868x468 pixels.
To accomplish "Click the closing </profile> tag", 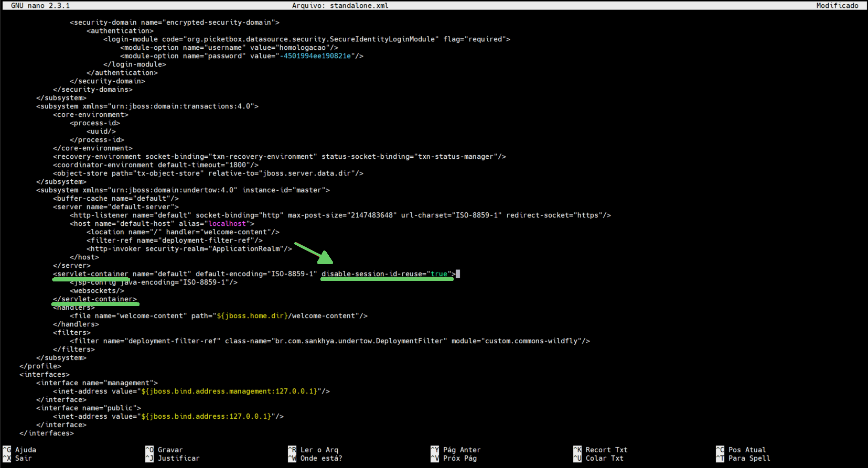I will click(40, 366).
